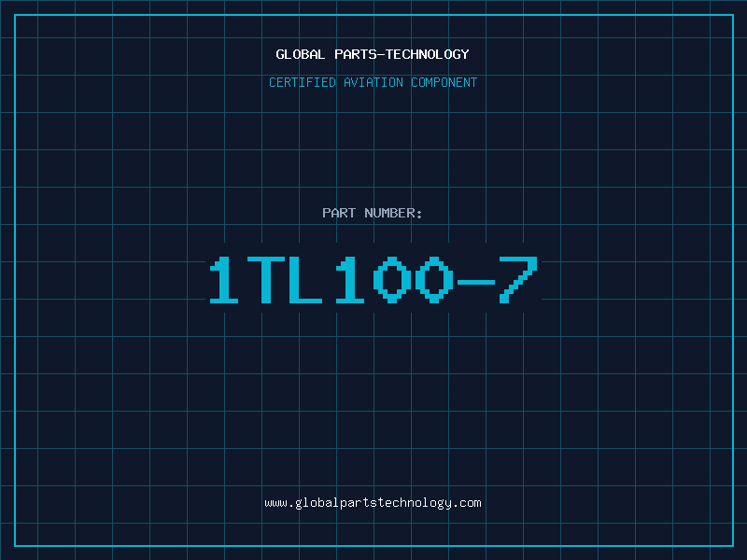747x560 pixels.
Task: Click the CERTIFIED AVIATION COMPONENT subtitle
Action: point(373,82)
